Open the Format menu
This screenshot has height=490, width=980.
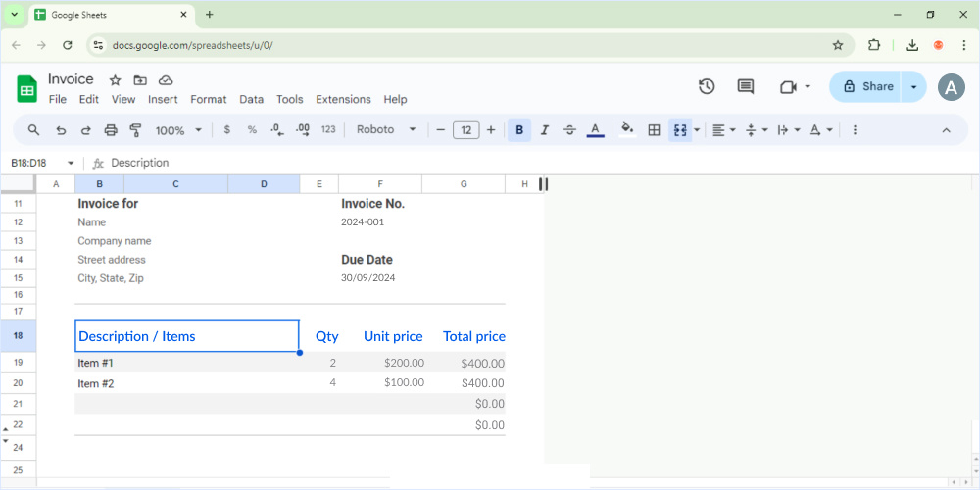coord(208,99)
